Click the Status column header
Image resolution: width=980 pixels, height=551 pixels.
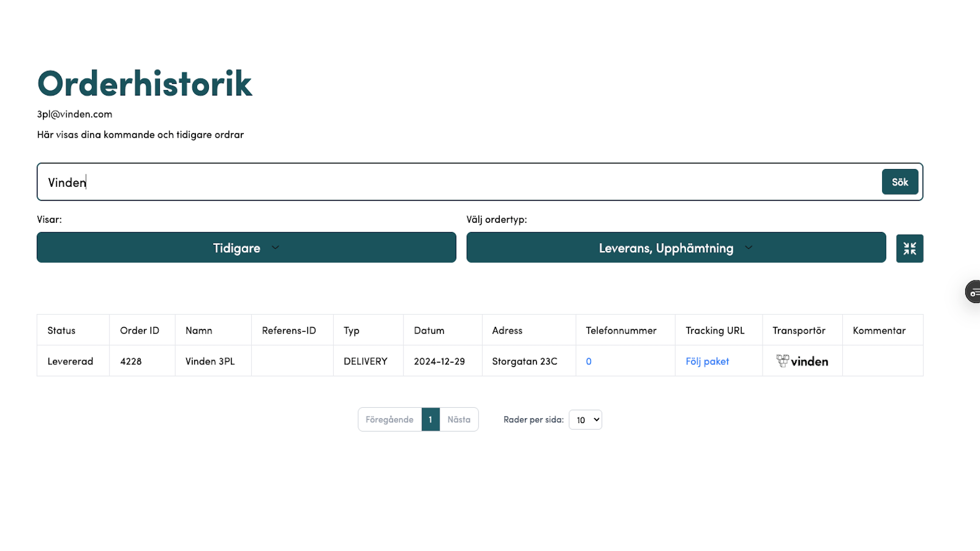point(73,330)
